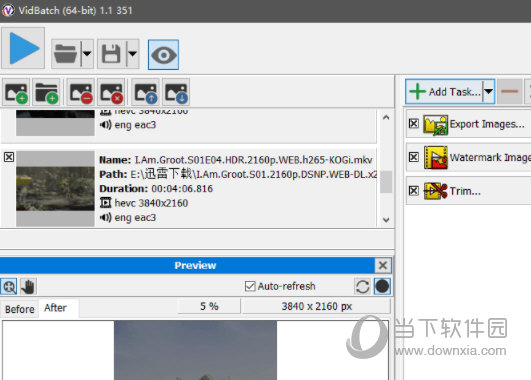Select the zoom magnifier tool in Preview
The width and height of the screenshot is (531, 380).
coord(9,287)
